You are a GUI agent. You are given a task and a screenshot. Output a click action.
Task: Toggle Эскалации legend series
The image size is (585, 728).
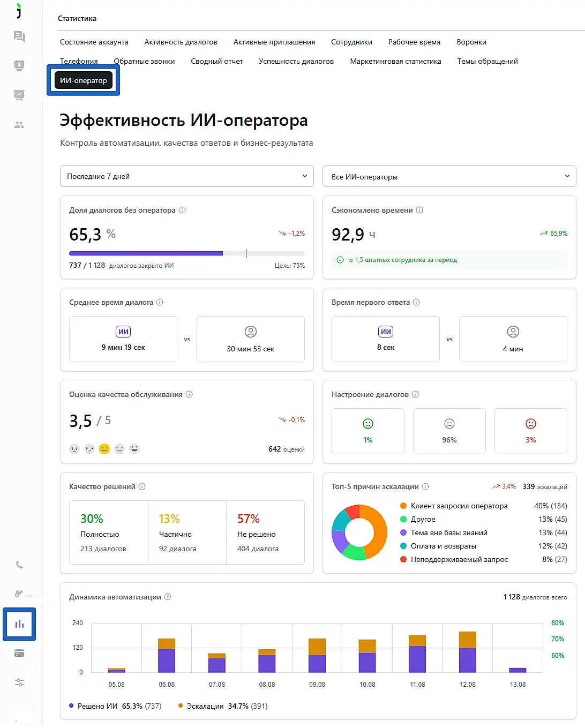(x=223, y=706)
